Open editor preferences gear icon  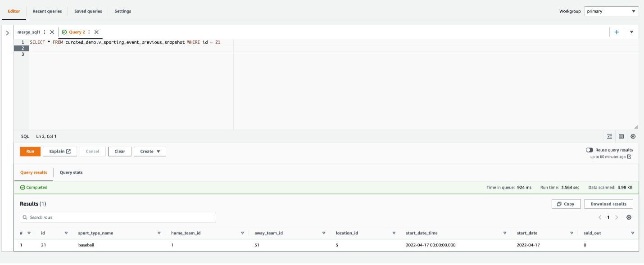tap(633, 136)
